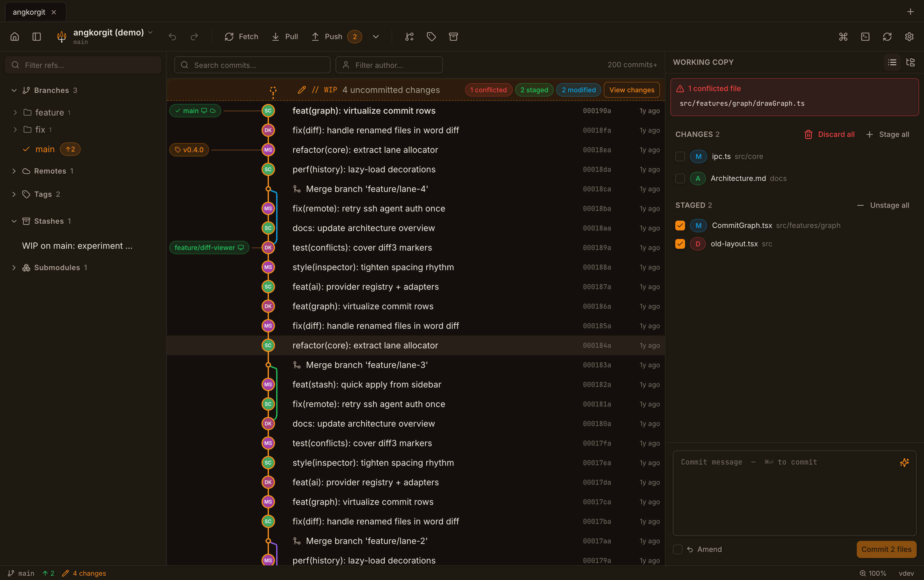The width and height of the screenshot is (924, 580).
Task: Click Unstage all
Action: [883, 205]
